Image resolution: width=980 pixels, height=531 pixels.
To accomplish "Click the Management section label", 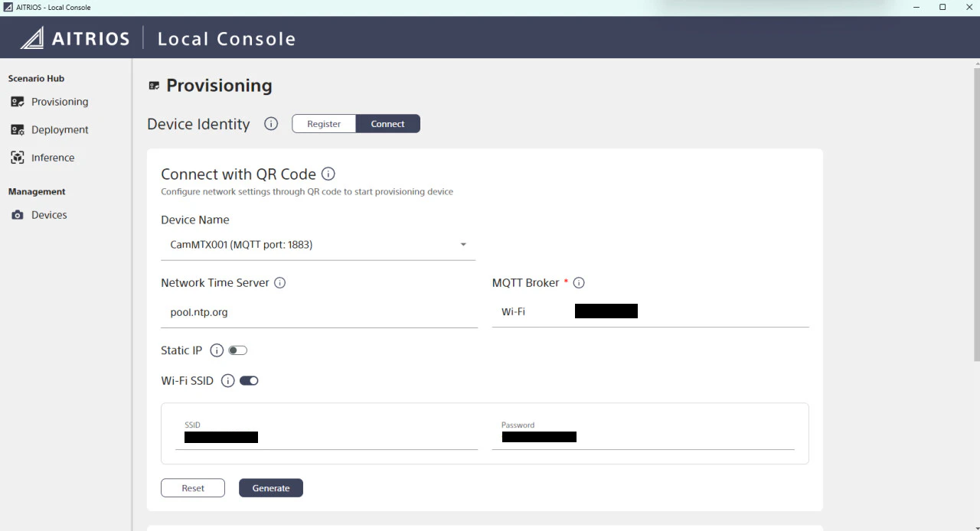I will click(37, 192).
